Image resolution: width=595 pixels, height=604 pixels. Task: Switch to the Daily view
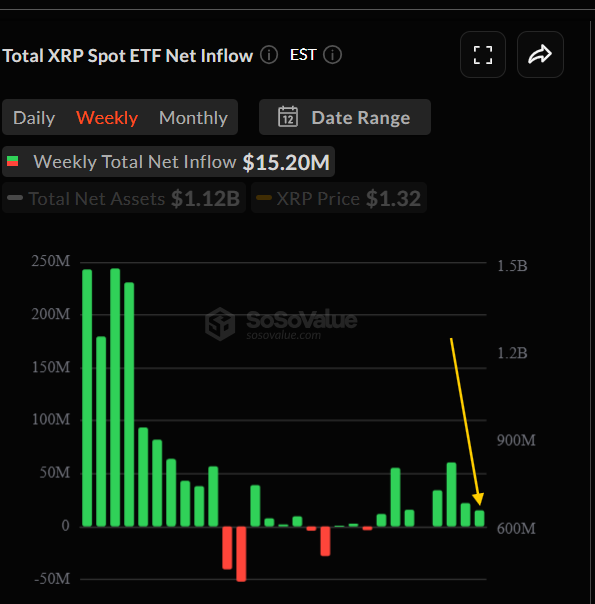34,117
